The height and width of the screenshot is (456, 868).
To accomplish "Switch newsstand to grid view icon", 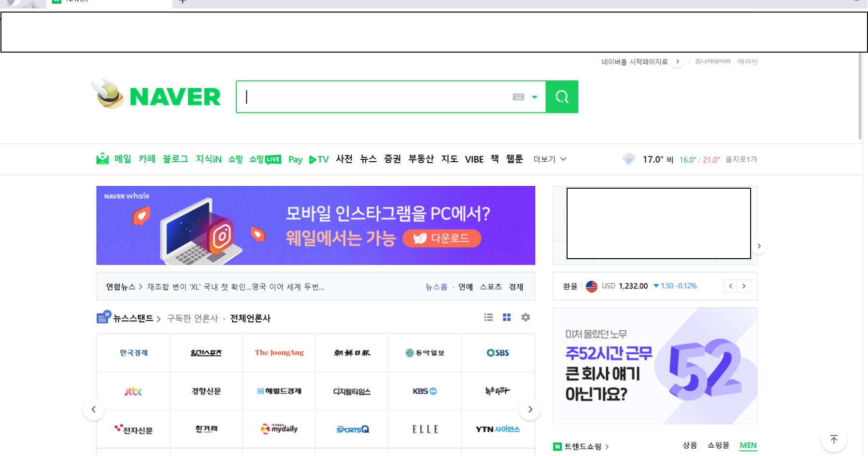I will [507, 317].
